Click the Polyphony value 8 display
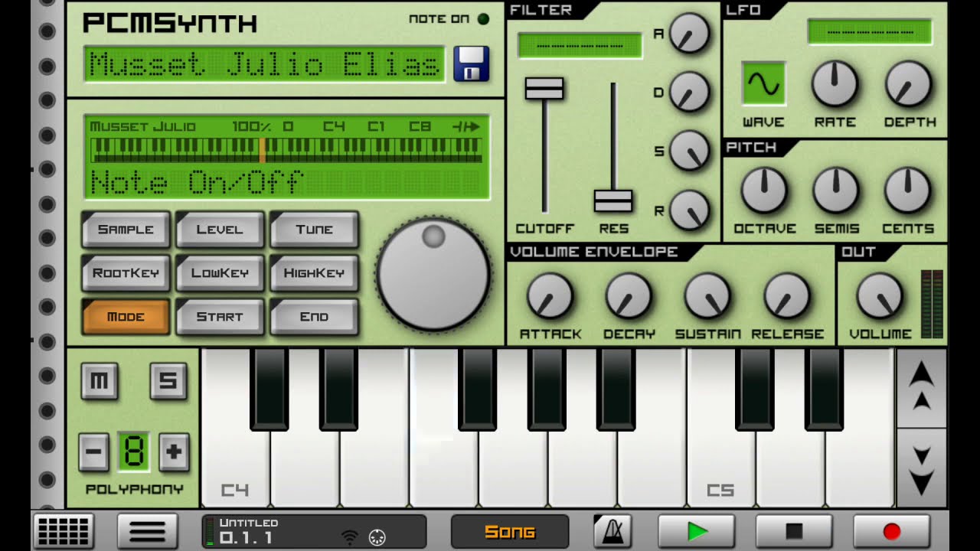Image resolution: width=980 pixels, height=551 pixels. coord(134,452)
